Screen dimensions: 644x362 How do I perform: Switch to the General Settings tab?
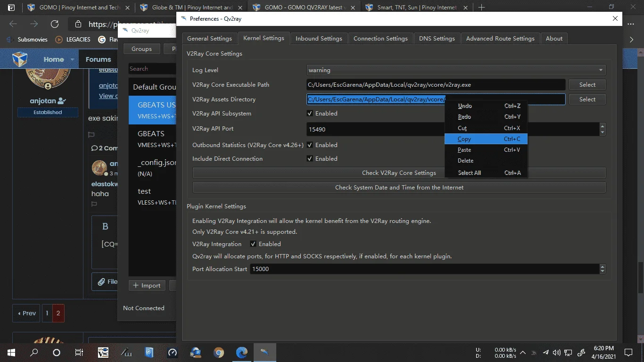pos(209,39)
